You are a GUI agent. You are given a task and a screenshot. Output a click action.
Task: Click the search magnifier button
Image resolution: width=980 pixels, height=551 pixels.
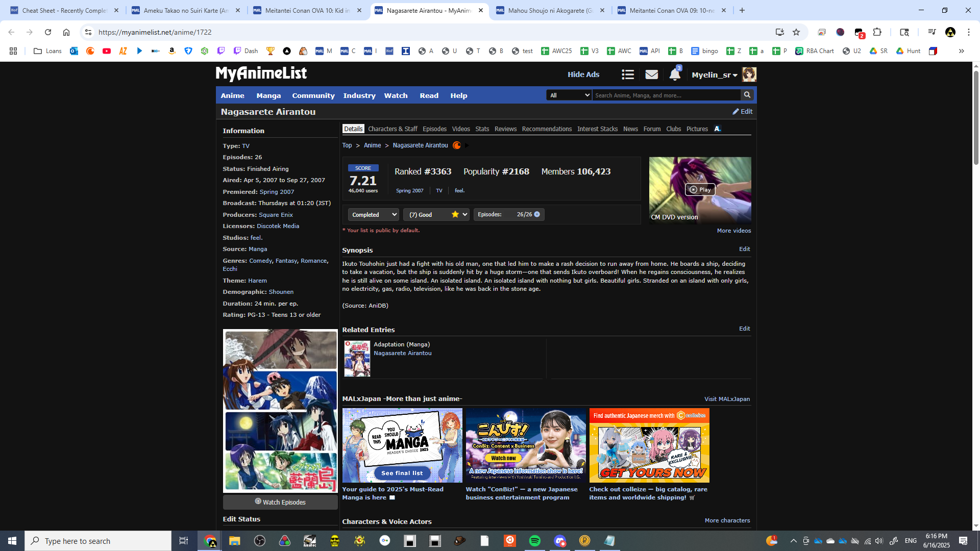(747, 95)
